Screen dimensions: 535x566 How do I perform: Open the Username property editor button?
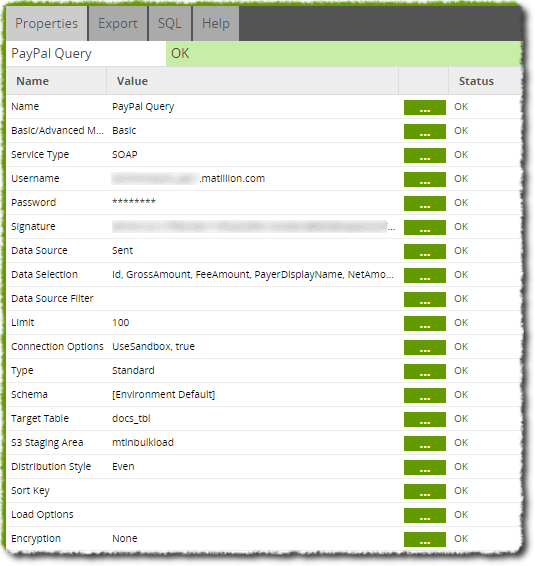pos(425,179)
